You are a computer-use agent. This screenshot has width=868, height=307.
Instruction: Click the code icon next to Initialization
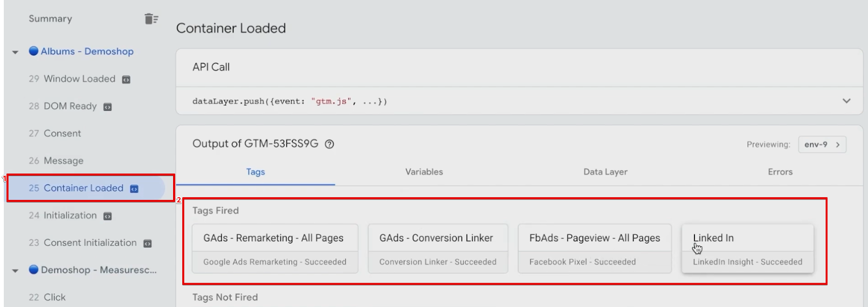coord(107,216)
